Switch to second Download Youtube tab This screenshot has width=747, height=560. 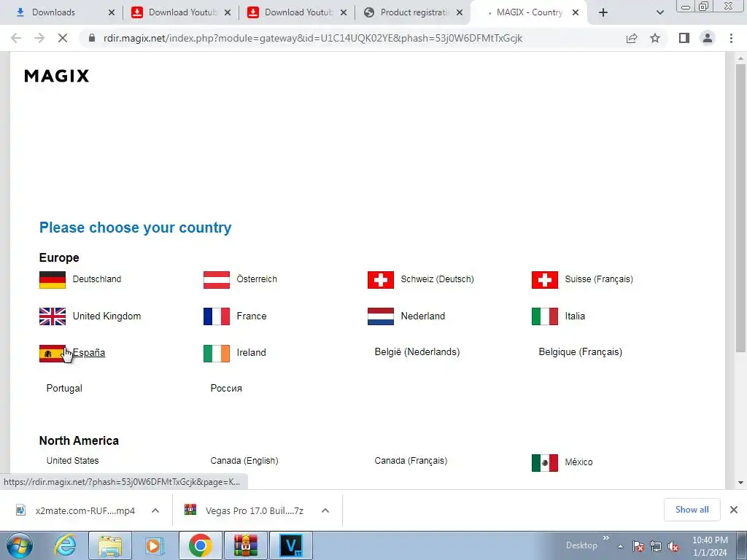298,12
